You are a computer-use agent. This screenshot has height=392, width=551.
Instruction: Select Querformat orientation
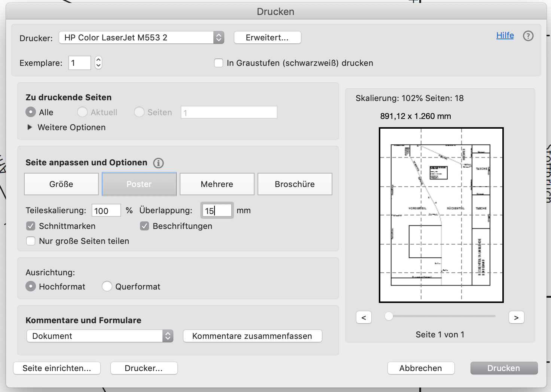tap(107, 287)
